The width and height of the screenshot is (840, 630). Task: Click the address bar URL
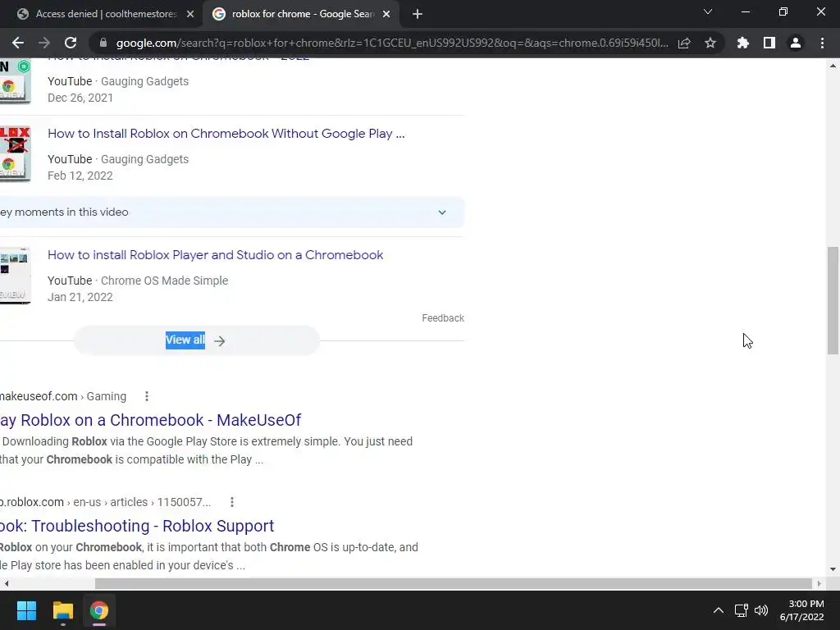click(x=392, y=43)
